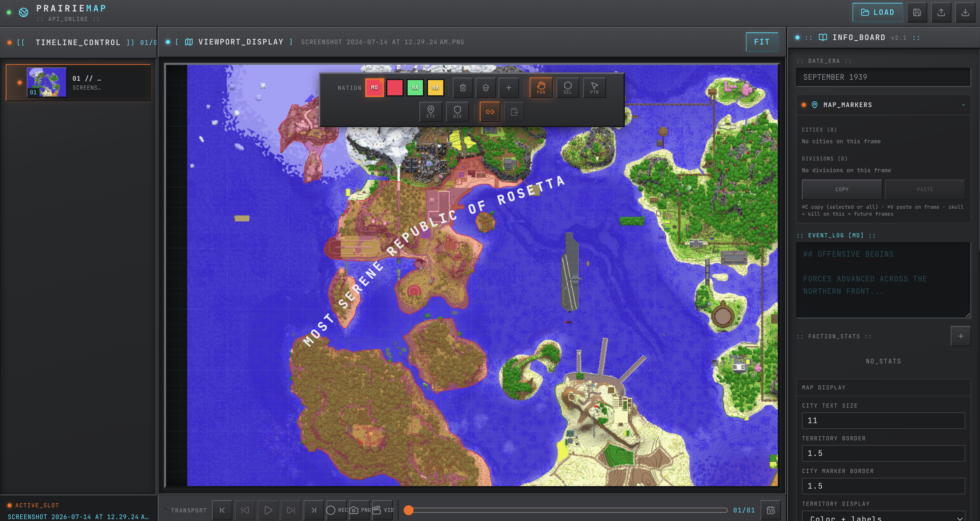Choose the green NA nation swatch
The height and width of the screenshot is (521, 980).
tap(415, 87)
